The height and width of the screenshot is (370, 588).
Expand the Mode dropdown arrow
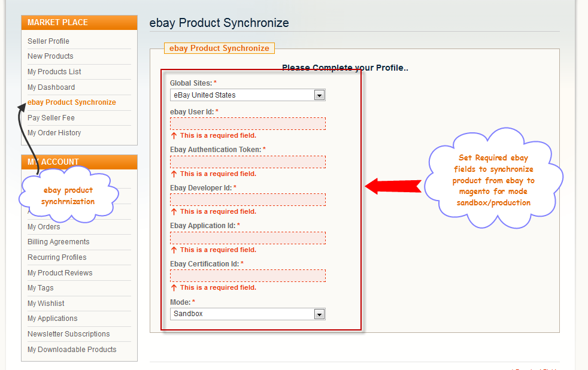pyautogui.click(x=319, y=314)
